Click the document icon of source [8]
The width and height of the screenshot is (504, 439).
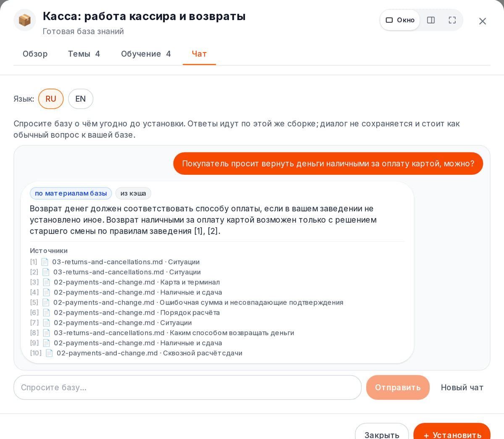coord(47,332)
